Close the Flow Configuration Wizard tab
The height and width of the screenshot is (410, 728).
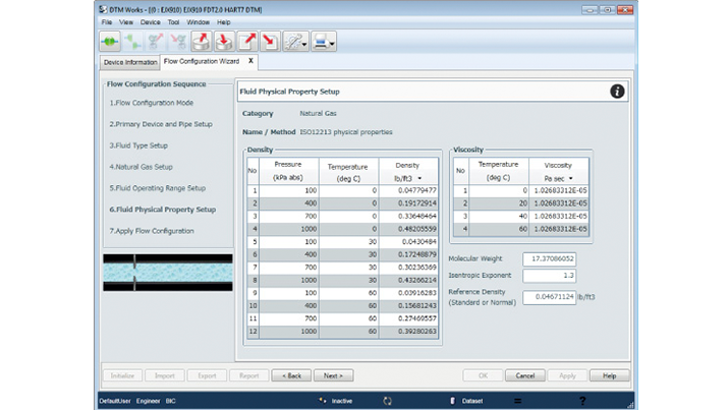pos(251,61)
